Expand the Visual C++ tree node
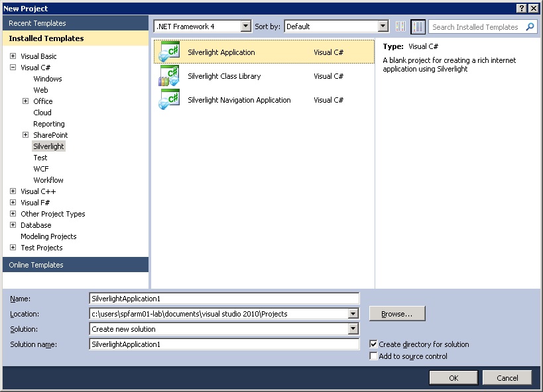This screenshot has width=543, height=392. click(x=13, y=191)
